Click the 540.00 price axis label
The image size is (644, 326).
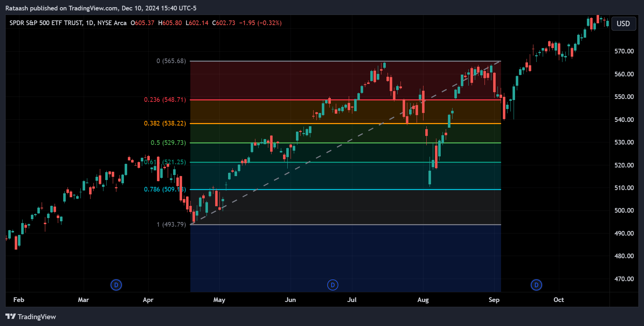click(624, 120)
